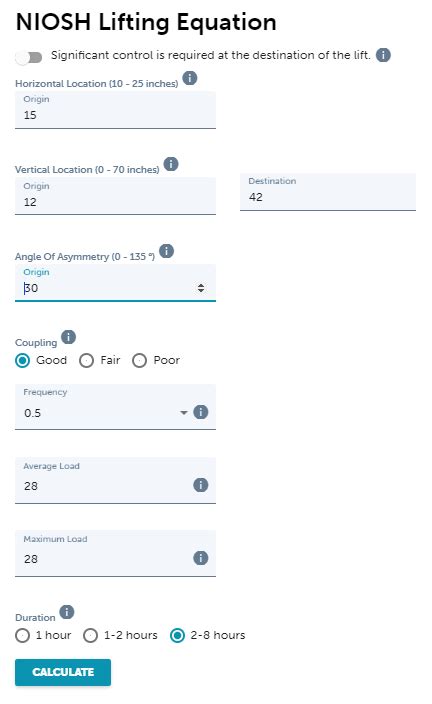Open Horizontal Location info icon

(190, 78)
